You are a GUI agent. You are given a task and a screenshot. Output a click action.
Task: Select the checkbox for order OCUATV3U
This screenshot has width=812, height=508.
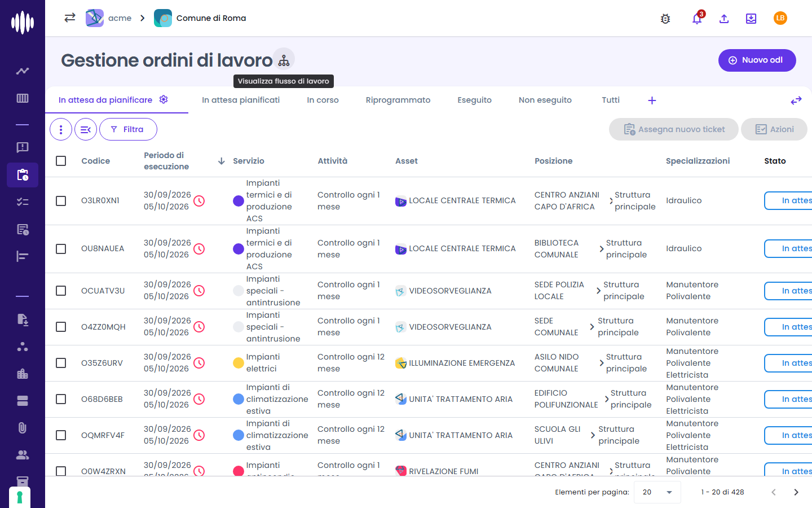[61, 291]
